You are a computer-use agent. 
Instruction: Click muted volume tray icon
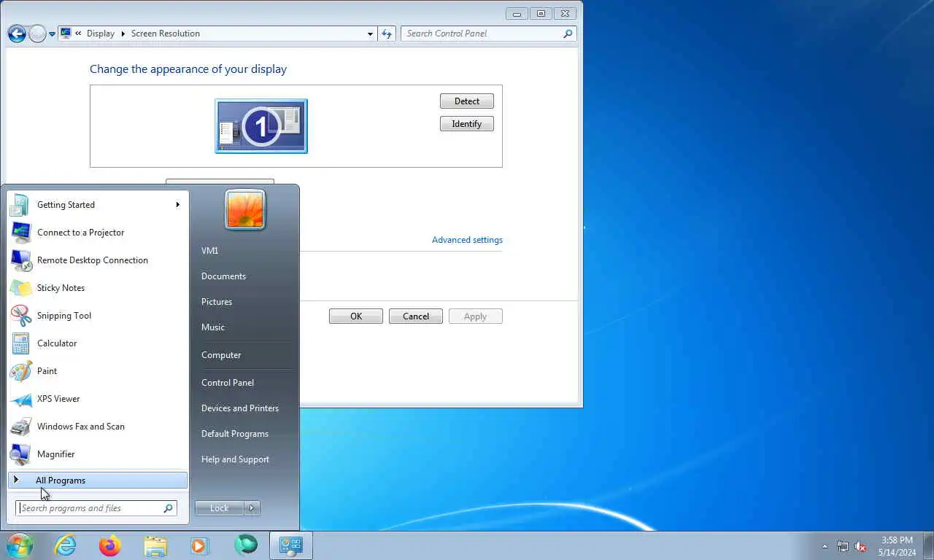pyautogui.click(x=860, y=546)
